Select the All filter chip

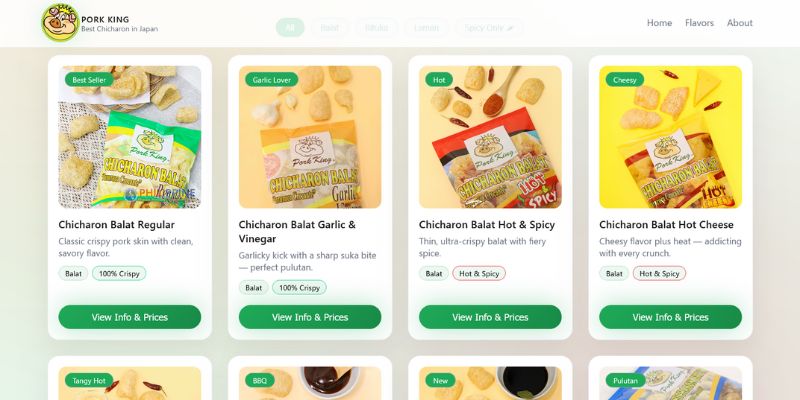click(290, 28)
